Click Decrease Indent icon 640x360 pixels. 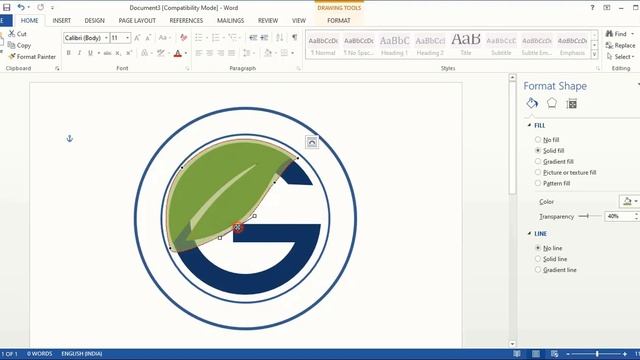253,38
